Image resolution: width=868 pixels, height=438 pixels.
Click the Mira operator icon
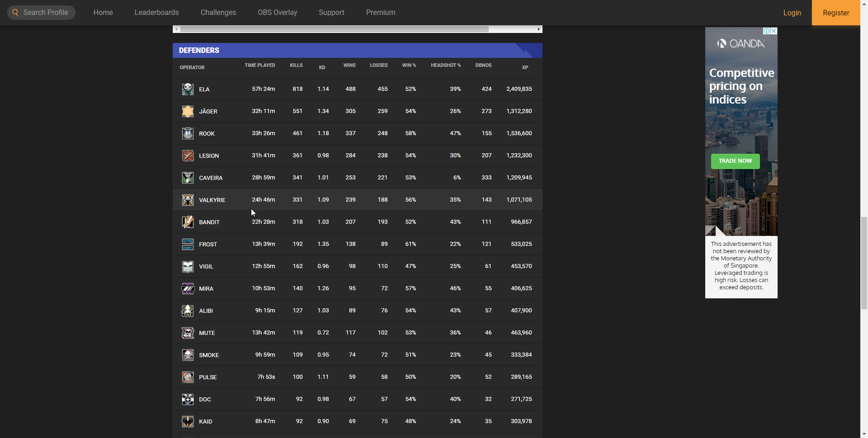188,288
